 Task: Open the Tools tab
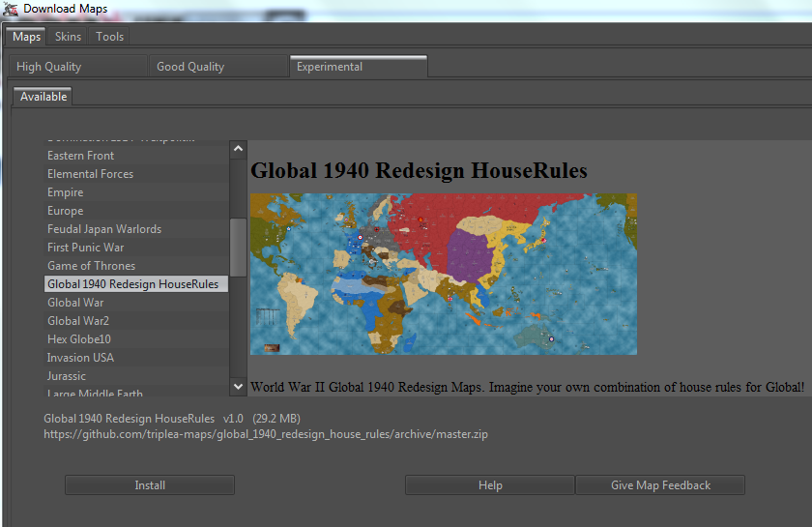pos(109,37)
